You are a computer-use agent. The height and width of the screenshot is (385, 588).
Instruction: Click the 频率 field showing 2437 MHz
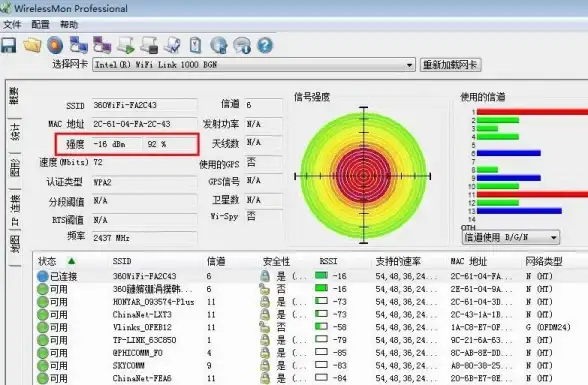144,238
